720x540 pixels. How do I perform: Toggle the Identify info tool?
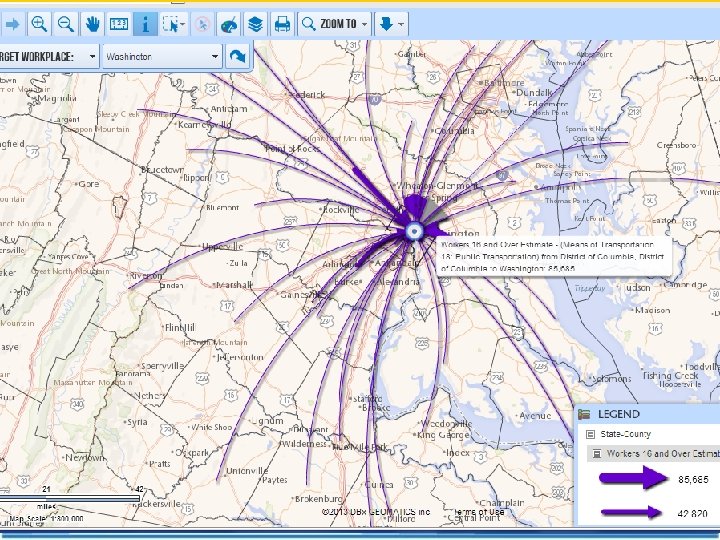(x=146, y=24)
